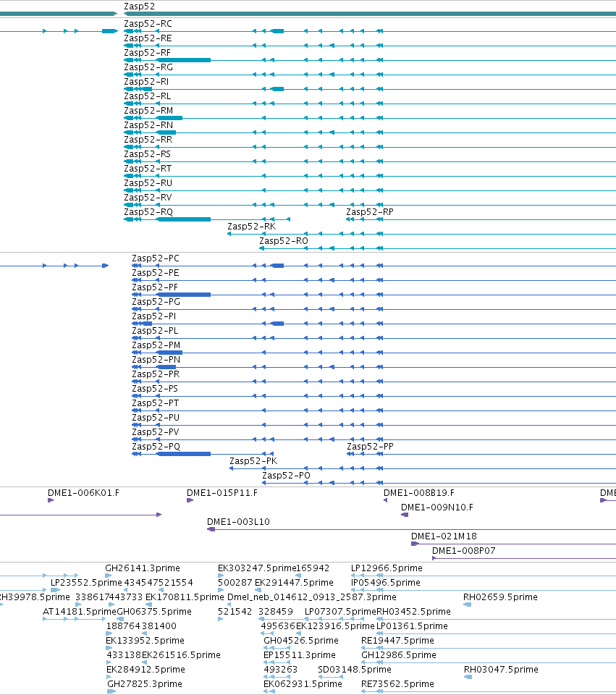This screenshot has height=695, width=616.
Task: Click the Zasp52-PQ protein label
Action: pyautogui.click(x=156, y=447)
